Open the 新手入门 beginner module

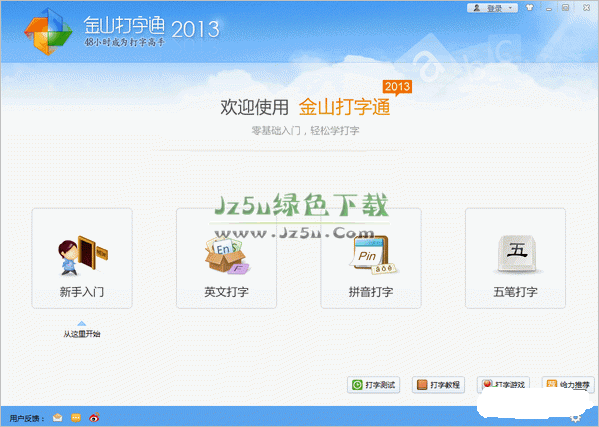82,258
